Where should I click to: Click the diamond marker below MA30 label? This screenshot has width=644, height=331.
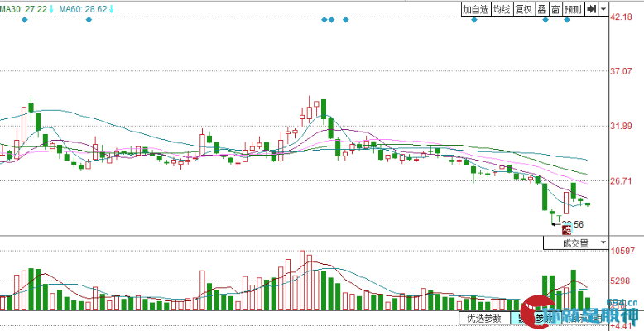pos(25,19)
